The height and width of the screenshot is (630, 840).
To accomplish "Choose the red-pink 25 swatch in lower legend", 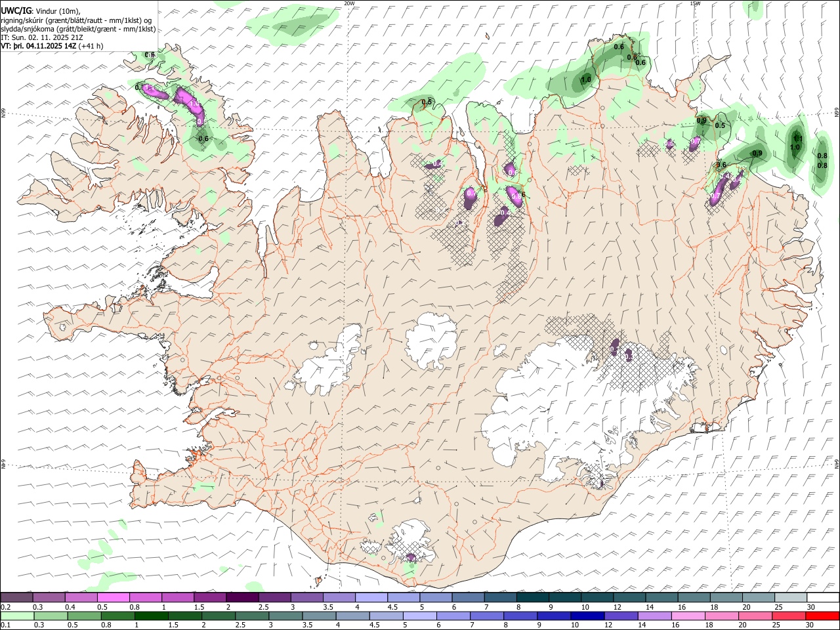I will pos(789,616).
